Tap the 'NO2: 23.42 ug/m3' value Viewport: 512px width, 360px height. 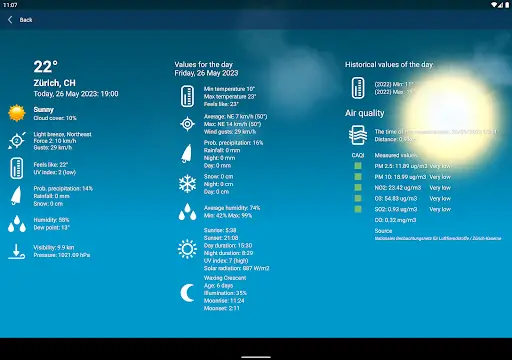point(398,188)
